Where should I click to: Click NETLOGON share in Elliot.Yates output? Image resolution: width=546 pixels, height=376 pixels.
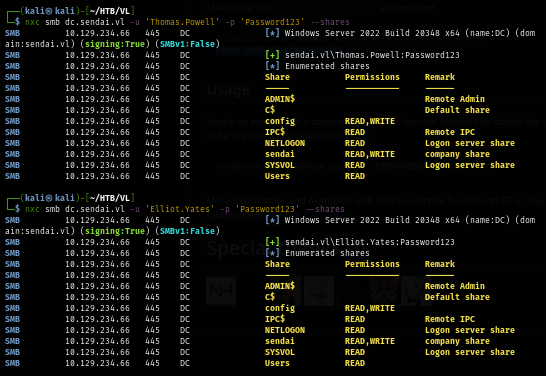tap(285, 330)
